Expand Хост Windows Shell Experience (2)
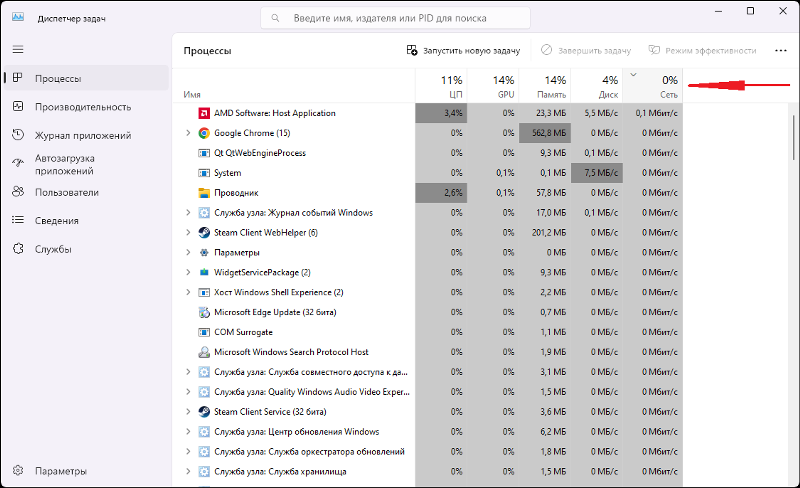 point(188,292)
